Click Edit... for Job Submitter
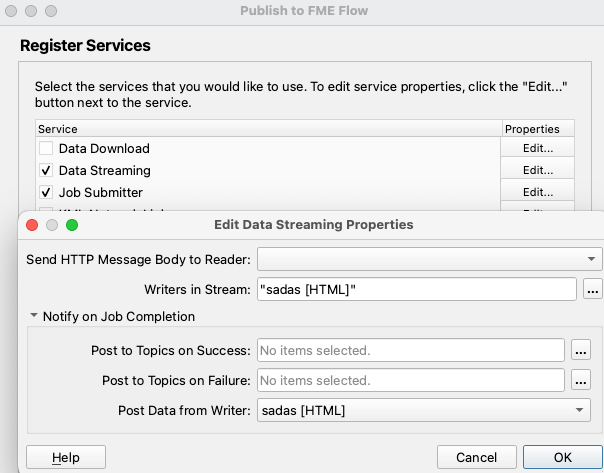 click(538, 192)
